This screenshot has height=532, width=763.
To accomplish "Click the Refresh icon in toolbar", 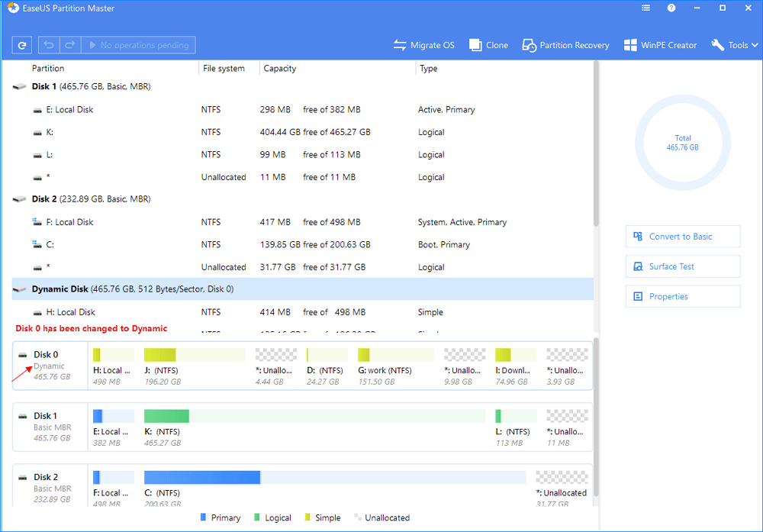I will click(x=22, y=45).
